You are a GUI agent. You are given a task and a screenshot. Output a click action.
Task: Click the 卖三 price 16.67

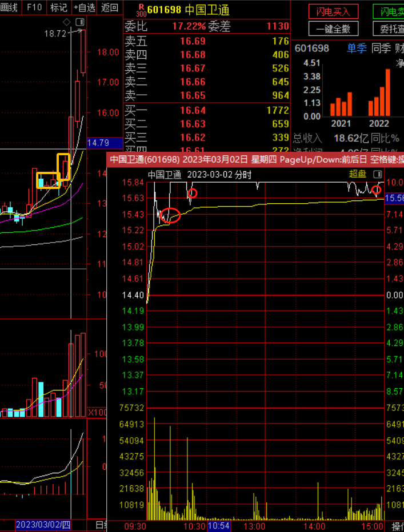click(x=193, y=68)
